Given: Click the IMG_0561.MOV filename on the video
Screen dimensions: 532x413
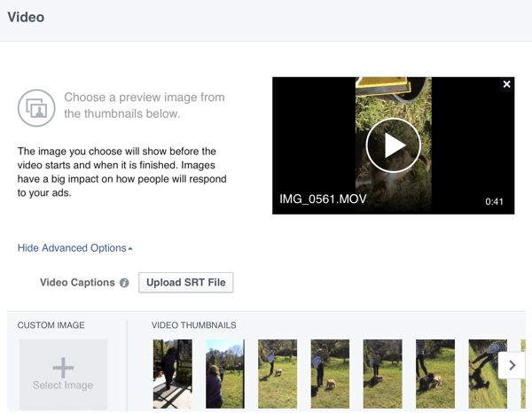Looking at the screenshot, I should coord(323,200).
